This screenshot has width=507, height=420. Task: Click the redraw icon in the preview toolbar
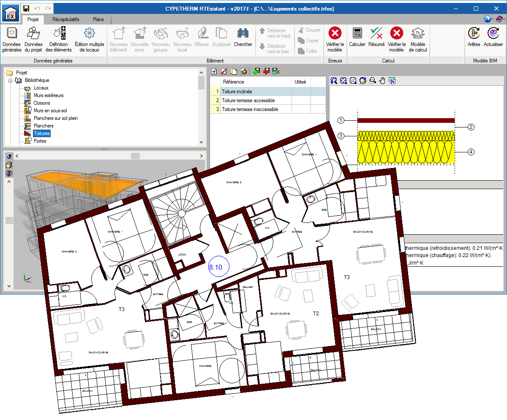[x=363, y=81]
